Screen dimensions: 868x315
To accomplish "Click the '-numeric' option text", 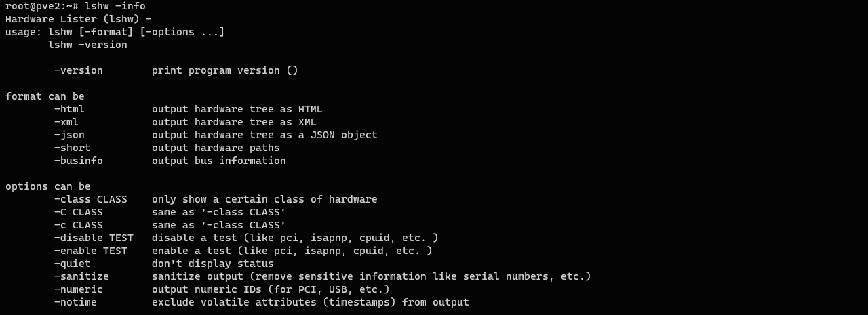I will [x=79, y=289].
